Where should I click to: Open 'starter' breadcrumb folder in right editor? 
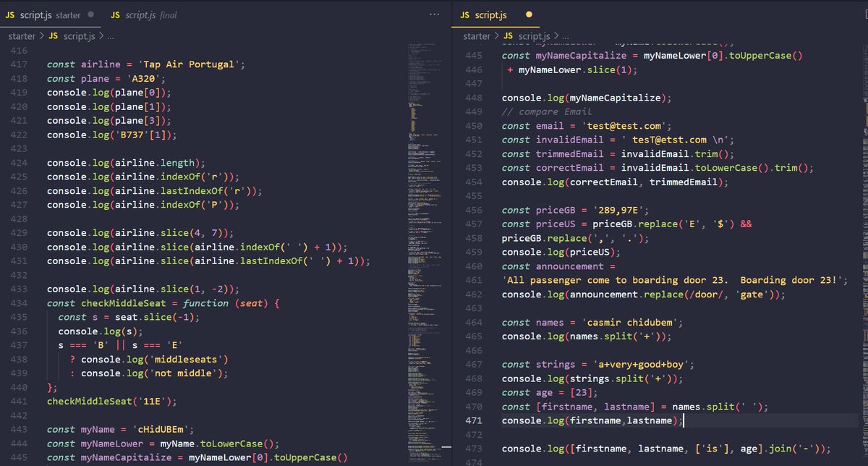click(477, 35)
